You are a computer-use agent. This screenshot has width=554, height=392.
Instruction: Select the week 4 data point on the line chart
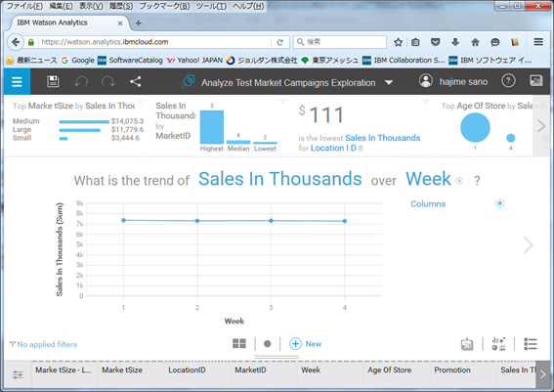(345, 221)
